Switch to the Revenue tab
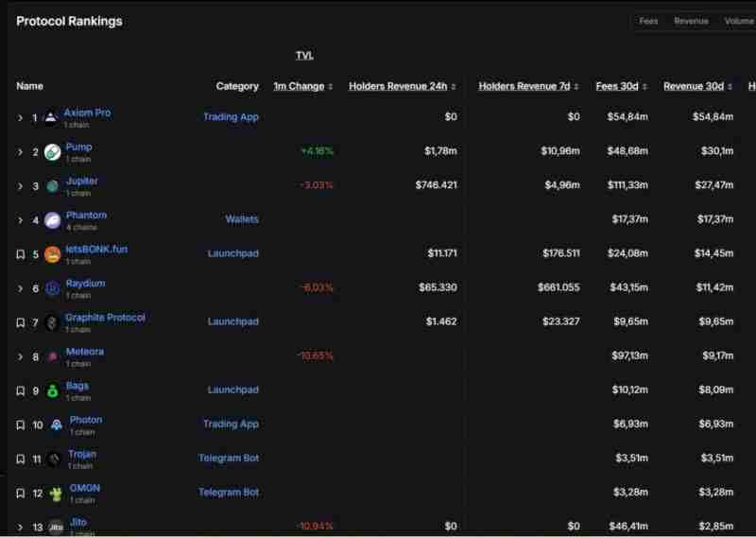The width and height of the screenshot is (756, 537). point(691,21)
